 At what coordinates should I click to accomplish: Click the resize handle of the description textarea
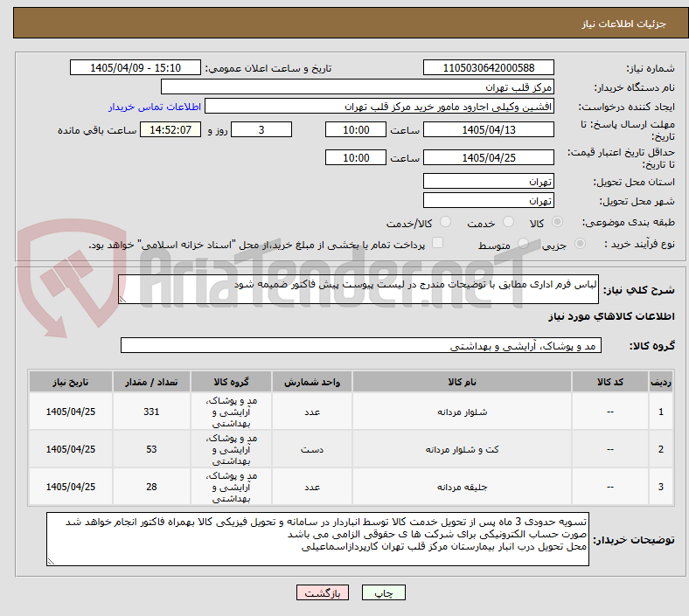122,300
